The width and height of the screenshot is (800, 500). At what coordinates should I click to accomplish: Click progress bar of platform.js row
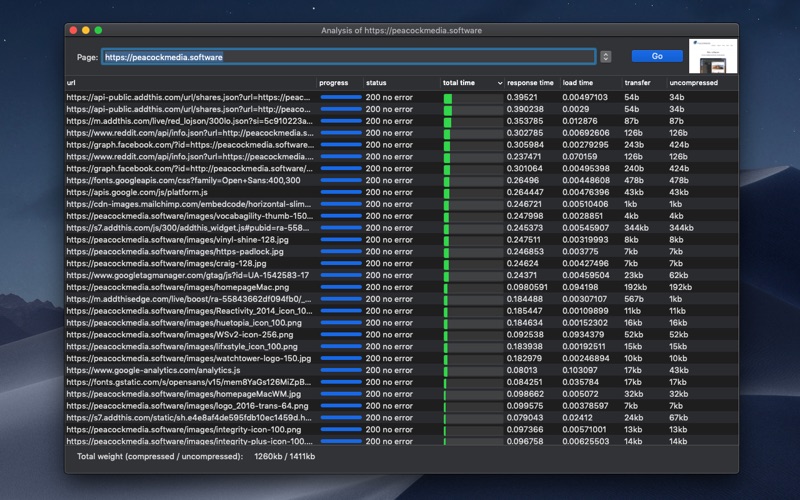point(341,192)
